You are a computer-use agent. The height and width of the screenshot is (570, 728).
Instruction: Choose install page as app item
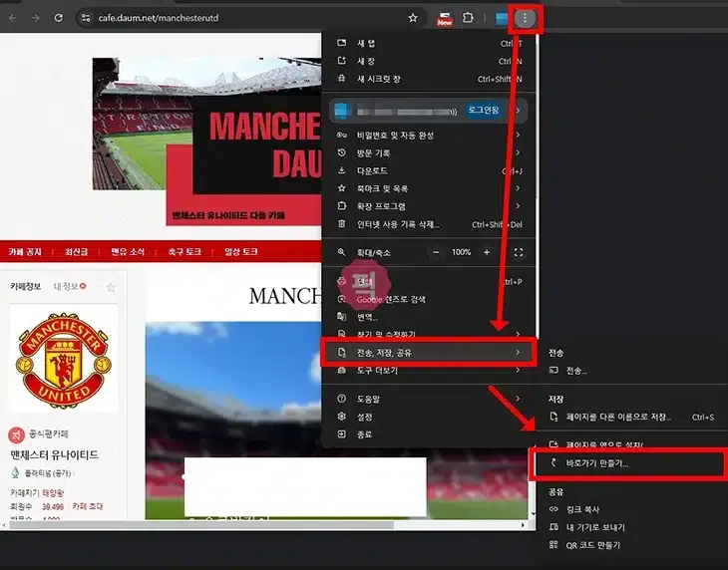click(x=632, y=443)
